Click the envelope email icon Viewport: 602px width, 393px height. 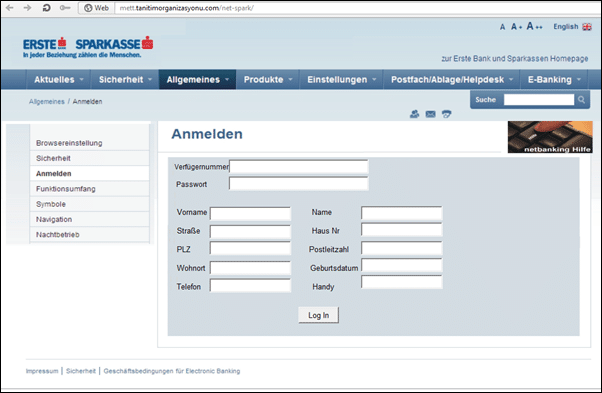(x=430, y=114)
